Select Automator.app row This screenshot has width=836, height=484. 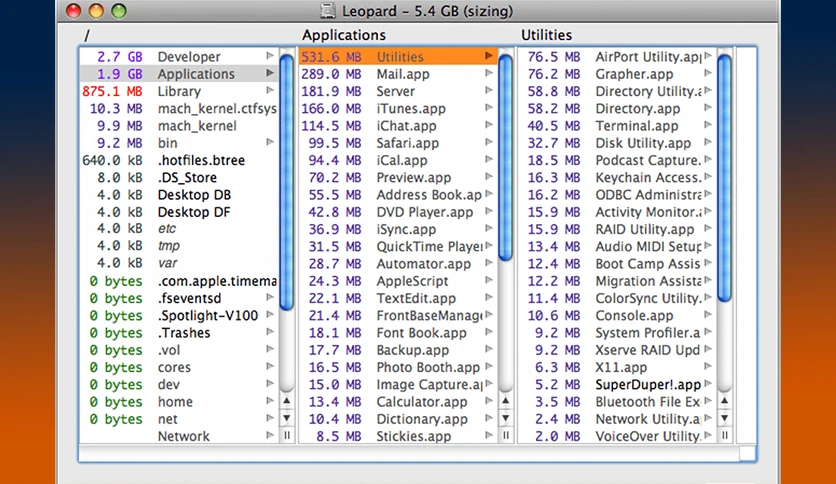click(x=398, y=263)
